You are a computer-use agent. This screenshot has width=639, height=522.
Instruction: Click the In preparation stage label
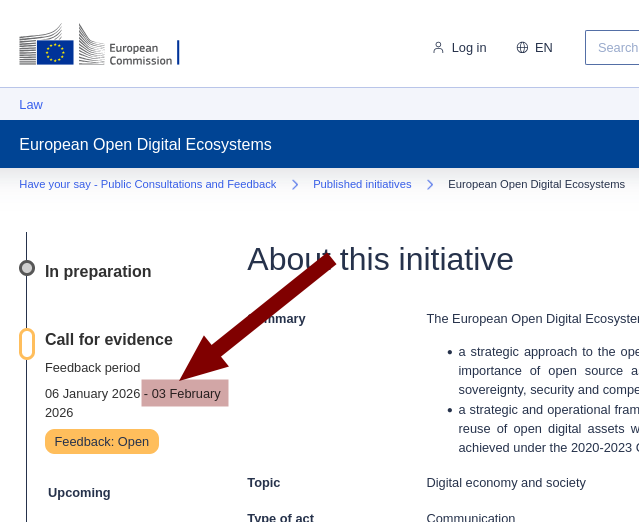(98, 272)
